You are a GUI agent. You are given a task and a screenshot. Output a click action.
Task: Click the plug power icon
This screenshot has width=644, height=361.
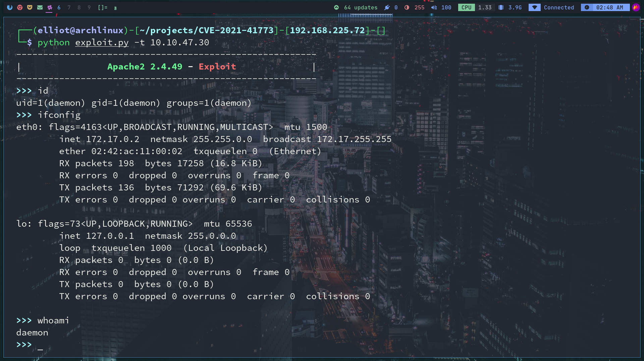(387, 7)
